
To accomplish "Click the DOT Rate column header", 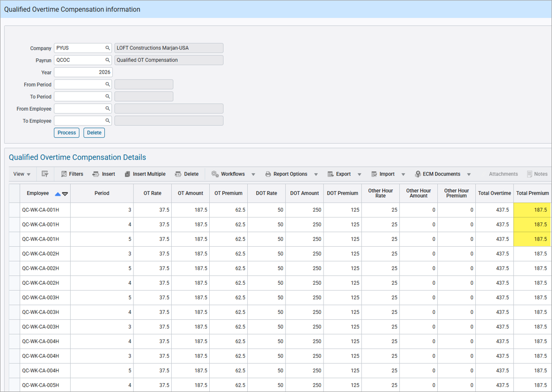I will [x=267, y=193].
